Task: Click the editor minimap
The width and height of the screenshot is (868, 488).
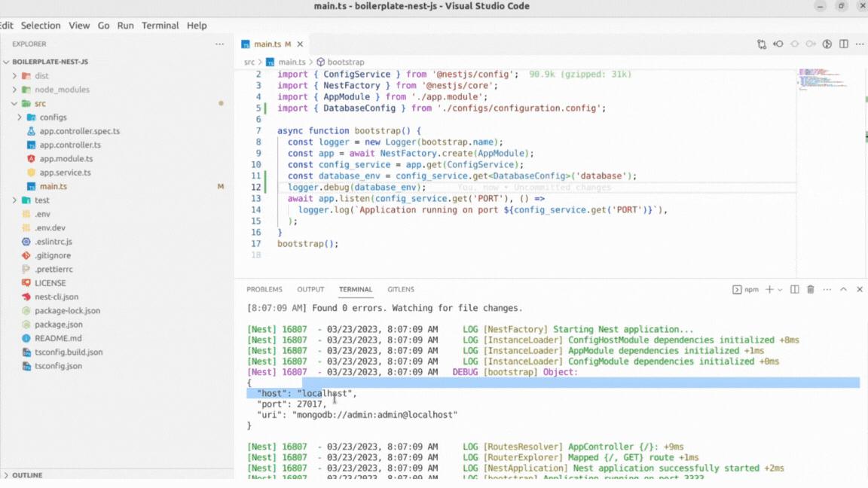Action: [x=824, y=81]
